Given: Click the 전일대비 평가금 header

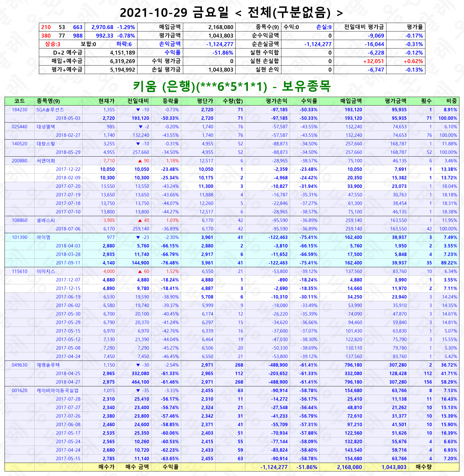Looking at the screenshot, I should point(364,27).
